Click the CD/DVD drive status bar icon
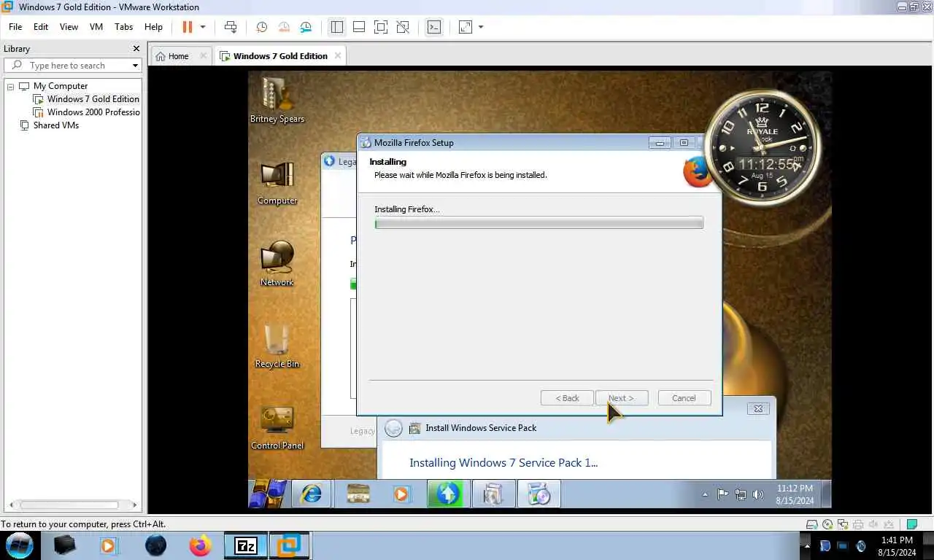This screenshot has width=934, height=560. coord(827,524)
